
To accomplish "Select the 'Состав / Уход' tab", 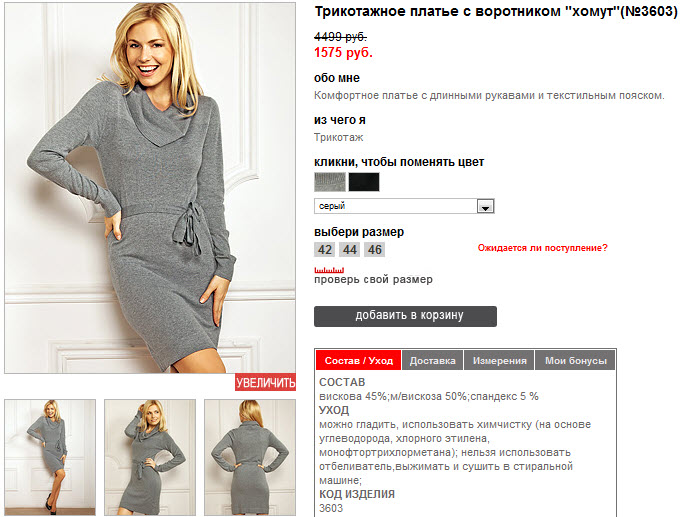I will click(358, 360).
